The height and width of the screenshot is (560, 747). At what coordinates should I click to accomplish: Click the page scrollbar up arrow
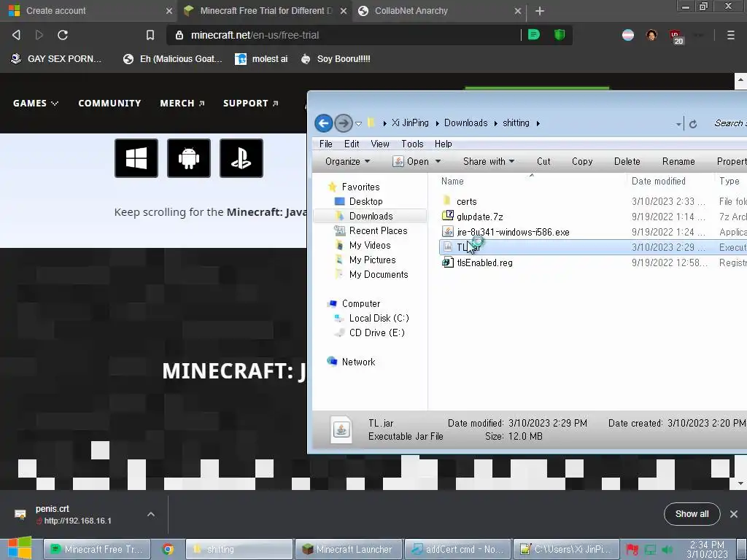coord(740,80)
